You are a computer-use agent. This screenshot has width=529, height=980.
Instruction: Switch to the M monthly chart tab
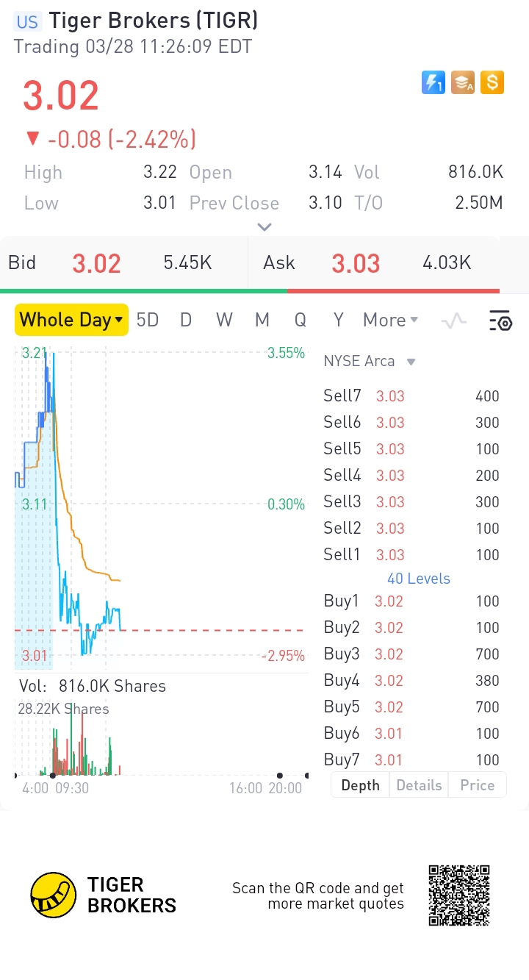(262, 320)
